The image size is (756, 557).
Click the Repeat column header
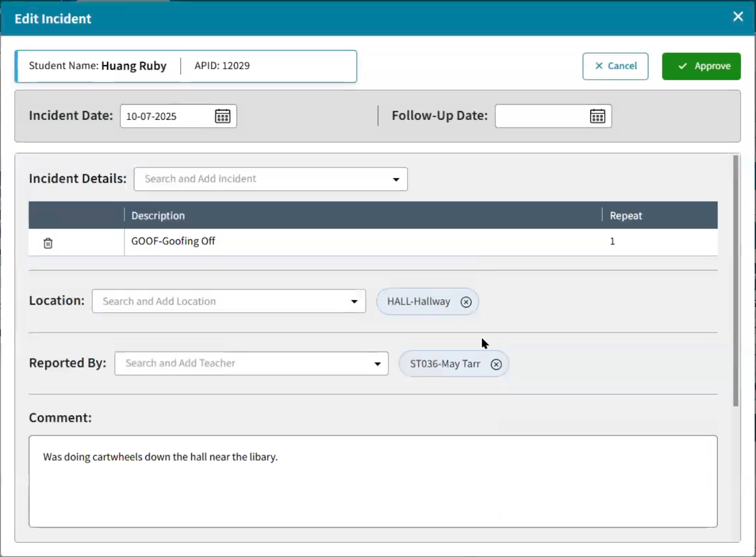point(626,215)
